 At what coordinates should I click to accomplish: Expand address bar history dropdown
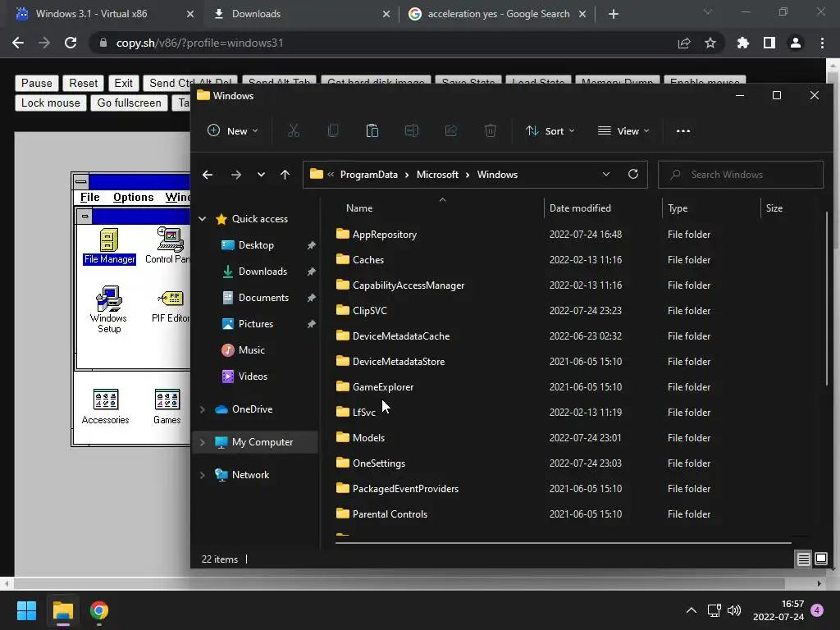[x=606, y=174]
